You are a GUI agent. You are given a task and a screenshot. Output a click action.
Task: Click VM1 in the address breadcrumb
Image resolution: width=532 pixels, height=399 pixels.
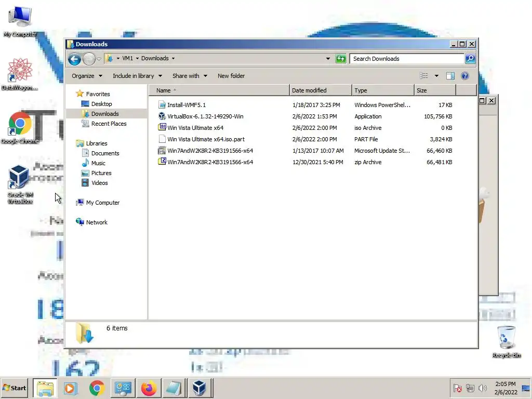pos(128,58)
